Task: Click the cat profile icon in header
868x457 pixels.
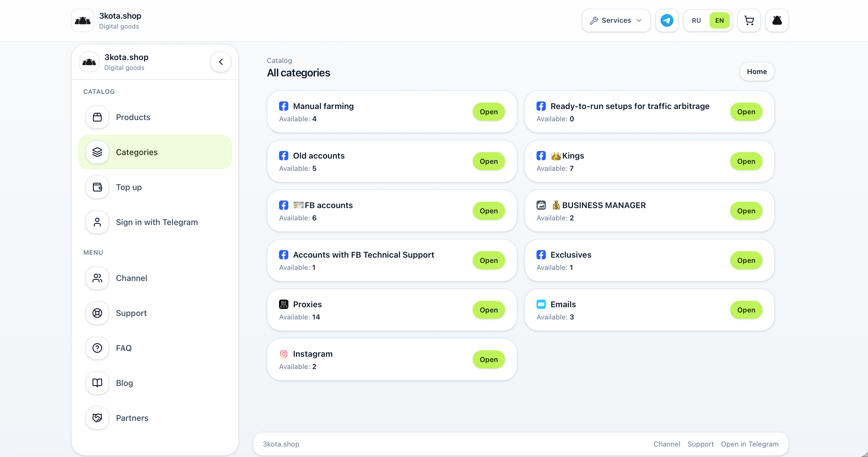Action: pos(777,21)
